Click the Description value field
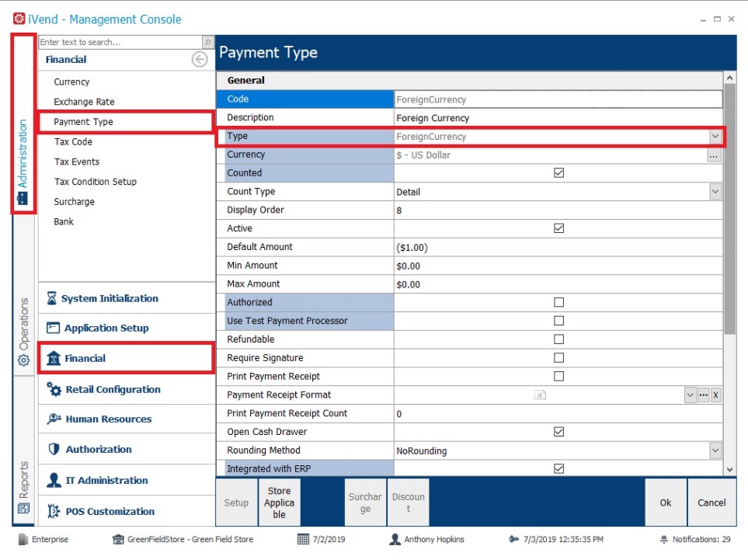Image resolution: width=748 pixels, height=560 pixels. tap(558, 118)
